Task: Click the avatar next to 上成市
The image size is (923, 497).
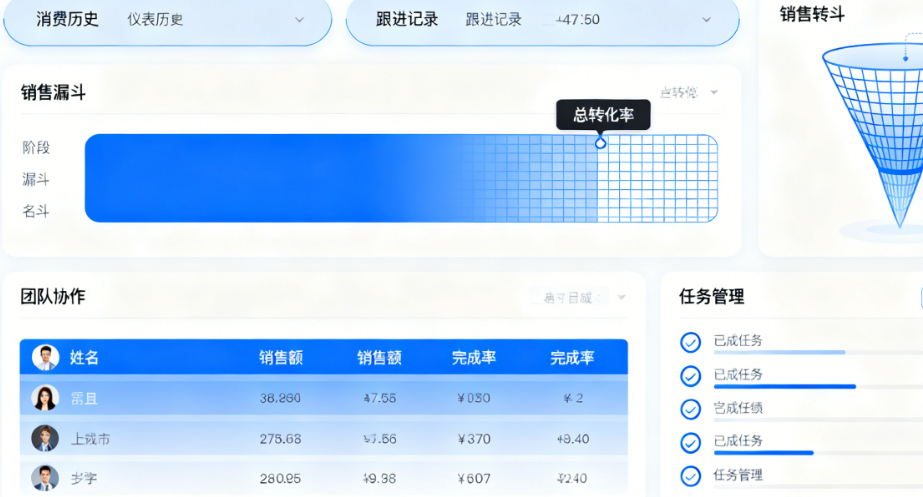Action: 45,438
